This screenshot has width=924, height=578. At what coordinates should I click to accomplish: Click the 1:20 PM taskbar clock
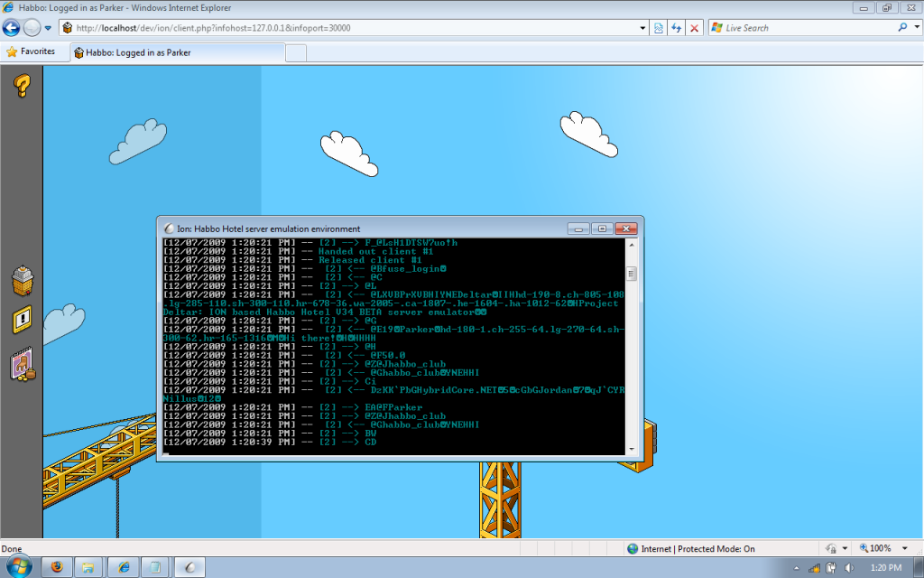(886, 567)
